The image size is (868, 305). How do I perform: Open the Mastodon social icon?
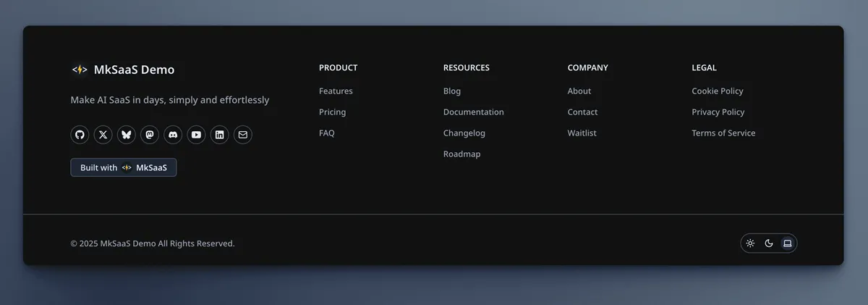pyautogui.click(x=150, y=135)
